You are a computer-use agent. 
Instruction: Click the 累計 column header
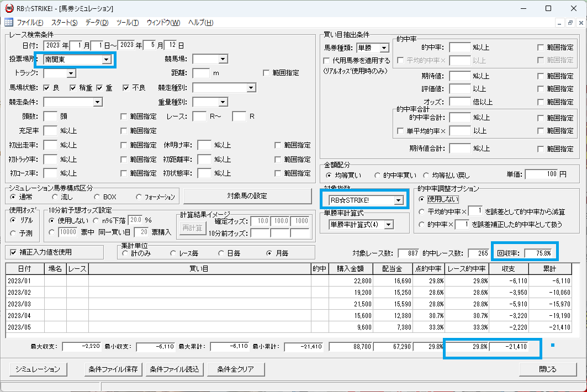click(550, 269)
